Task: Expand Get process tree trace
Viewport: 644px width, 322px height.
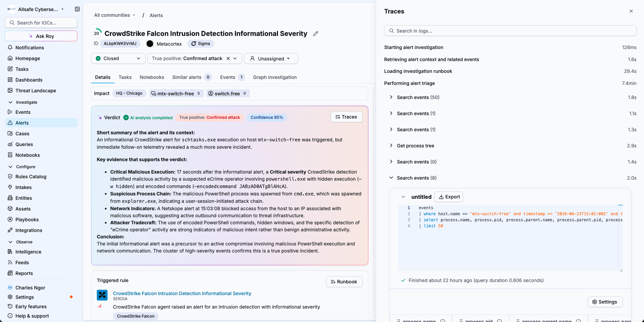Action: [391, 146]
